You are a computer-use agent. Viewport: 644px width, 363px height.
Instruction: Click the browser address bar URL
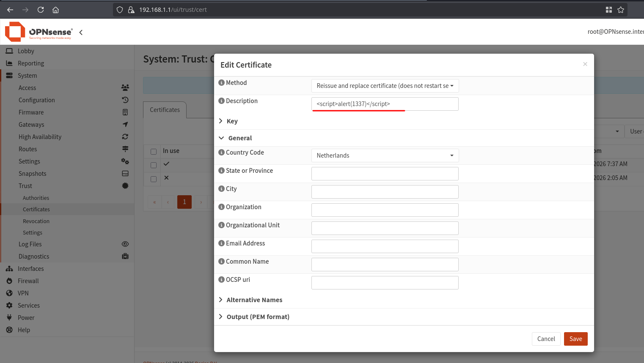(173, 10)
